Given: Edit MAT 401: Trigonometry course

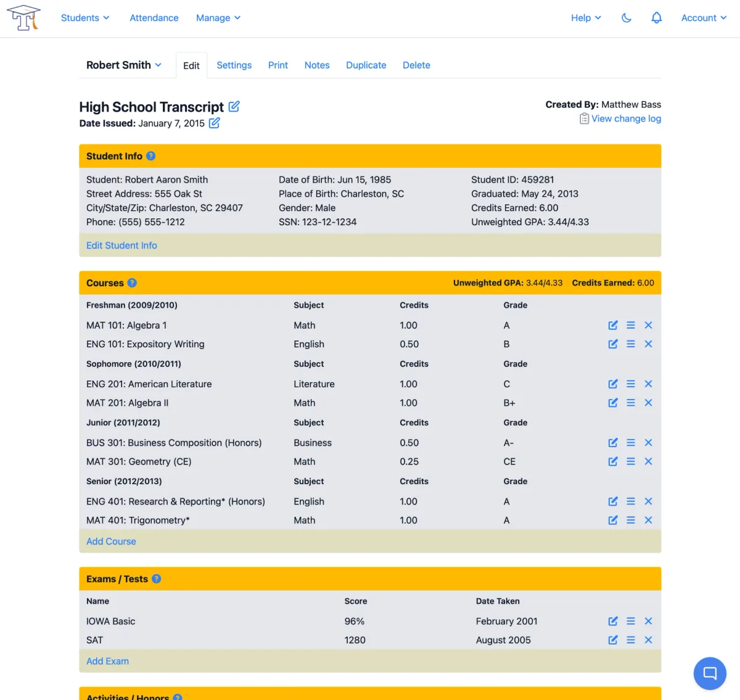Looking at the screenshot, I should pos(613,521).
